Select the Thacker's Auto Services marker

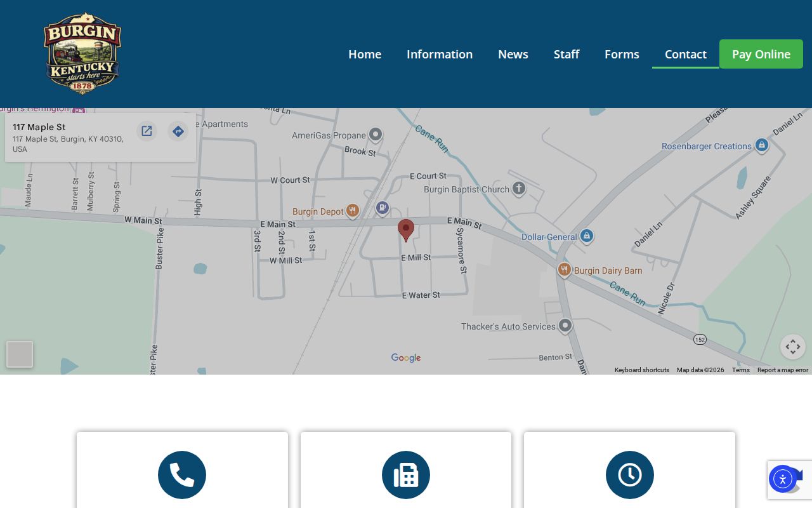point(565,326)
